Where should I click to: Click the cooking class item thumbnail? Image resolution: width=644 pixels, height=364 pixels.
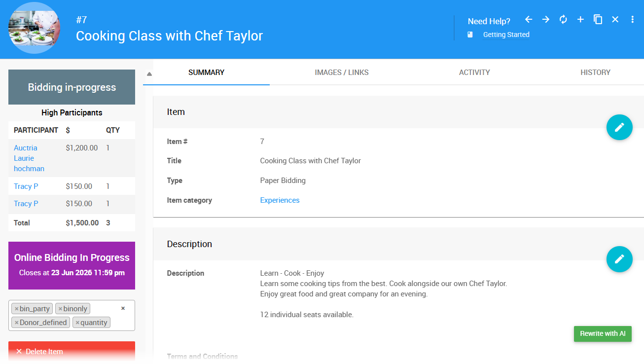(x=35, y=28)
